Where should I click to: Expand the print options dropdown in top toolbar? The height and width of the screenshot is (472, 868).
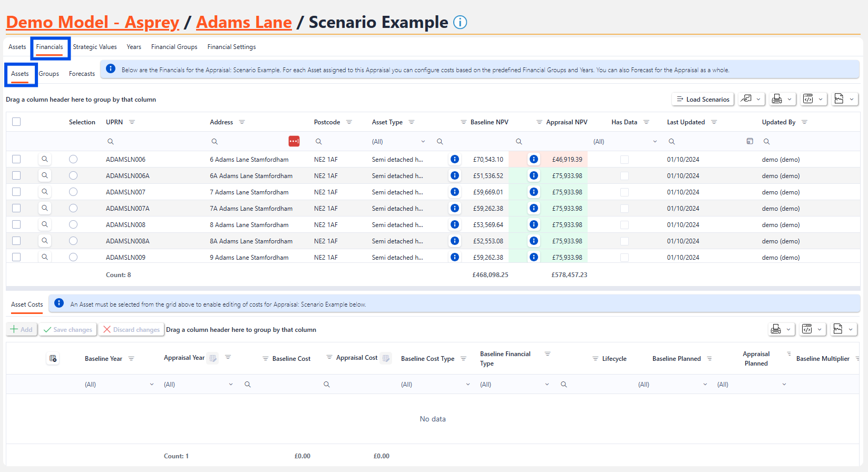click(x=782, y=99)
